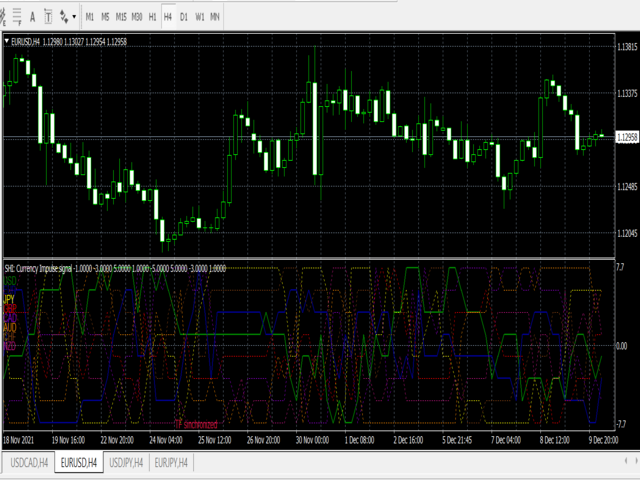Set timeframe to W1 weekly

(x=200, y=17)
